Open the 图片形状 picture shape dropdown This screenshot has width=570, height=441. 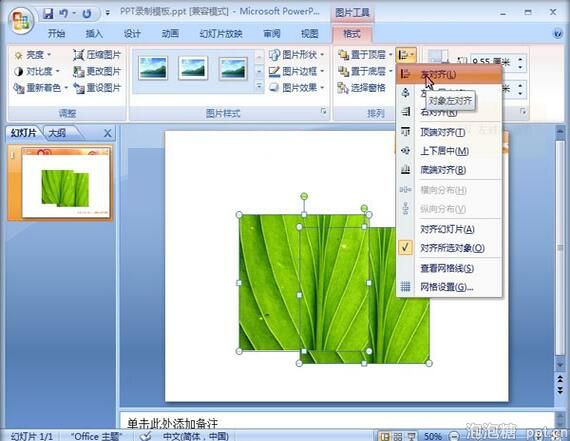(x=296, y=55)
